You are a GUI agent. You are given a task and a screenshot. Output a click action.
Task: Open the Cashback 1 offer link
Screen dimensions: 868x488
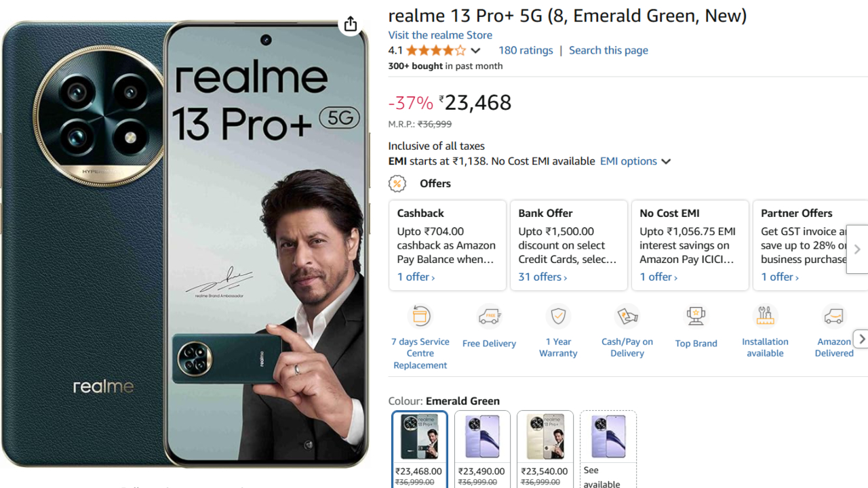click(x=416, y=277)
